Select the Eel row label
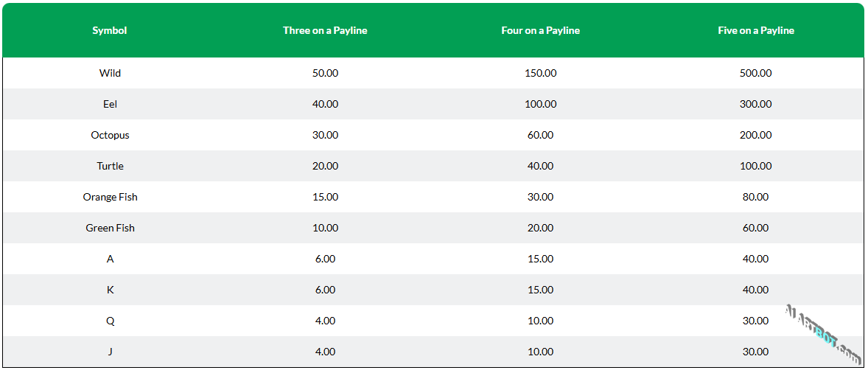This screenshot has height=373, width=868. 110,104
